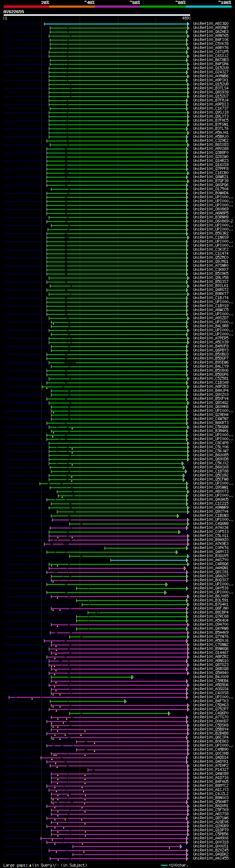Click the purple ~60% identity legend bar
Image resolution: width=235 pixels, height=868 pixels.
(117, 6)
